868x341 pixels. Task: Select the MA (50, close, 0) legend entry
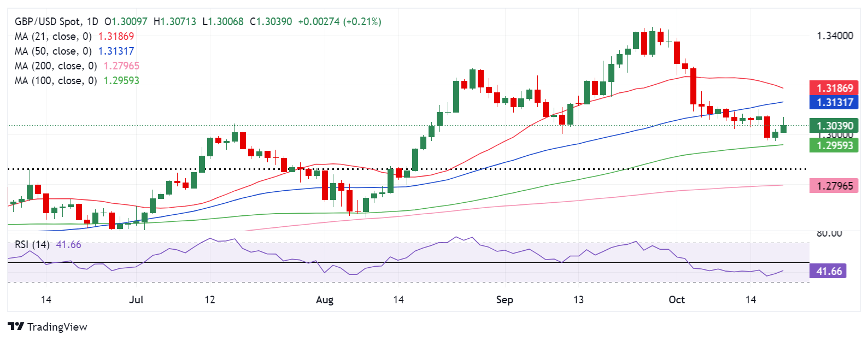pyautogui.click(x=53, y=51)
